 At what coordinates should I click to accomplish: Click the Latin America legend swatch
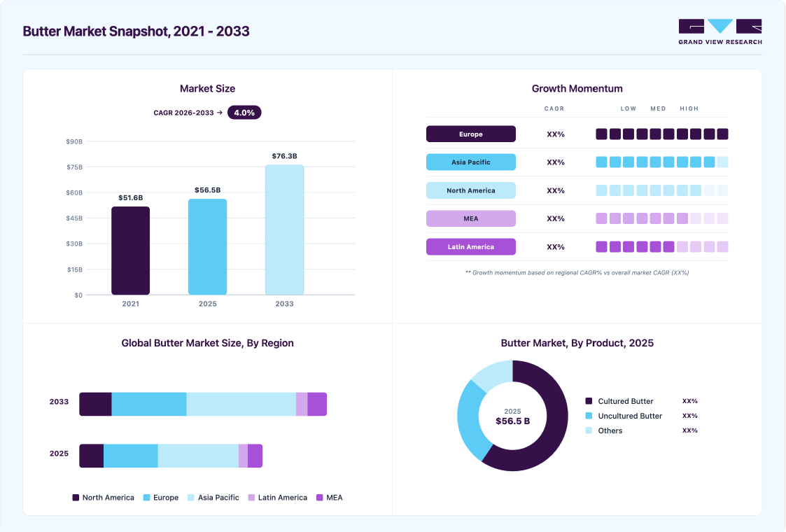click(251, 498)
